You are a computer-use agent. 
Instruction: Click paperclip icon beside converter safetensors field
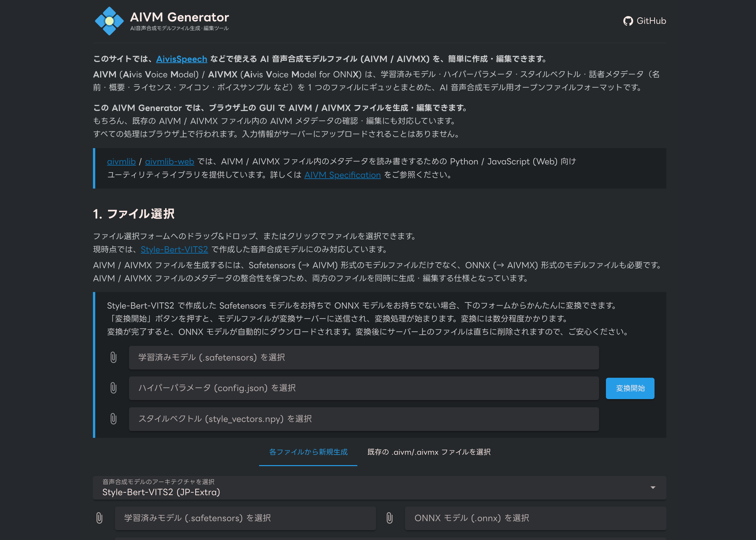(x=113, y=357)
